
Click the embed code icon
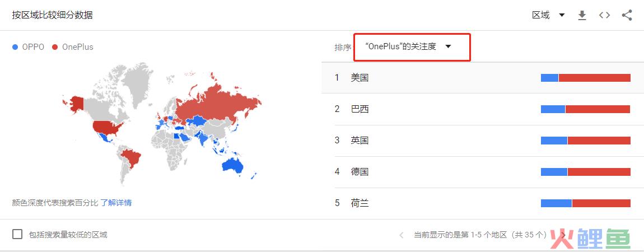pyautogui.click(x=604, y=15)
